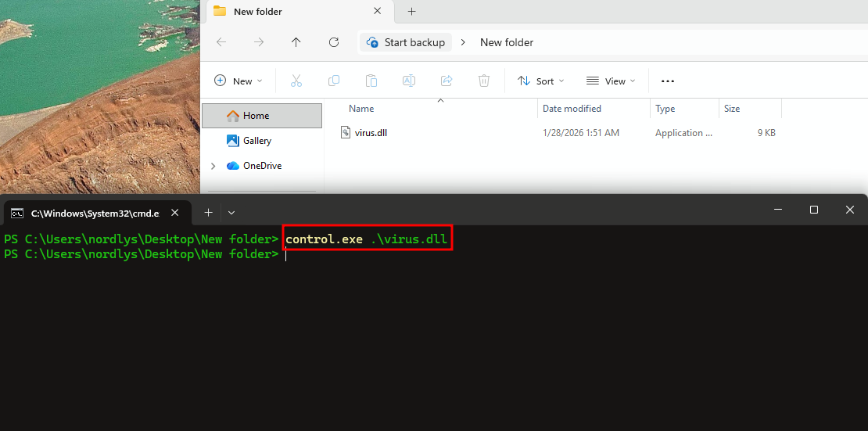Viewport: 868px width, 431px height.
Task: Go forward in File Explorer
Action: click(x=259, y=42)
